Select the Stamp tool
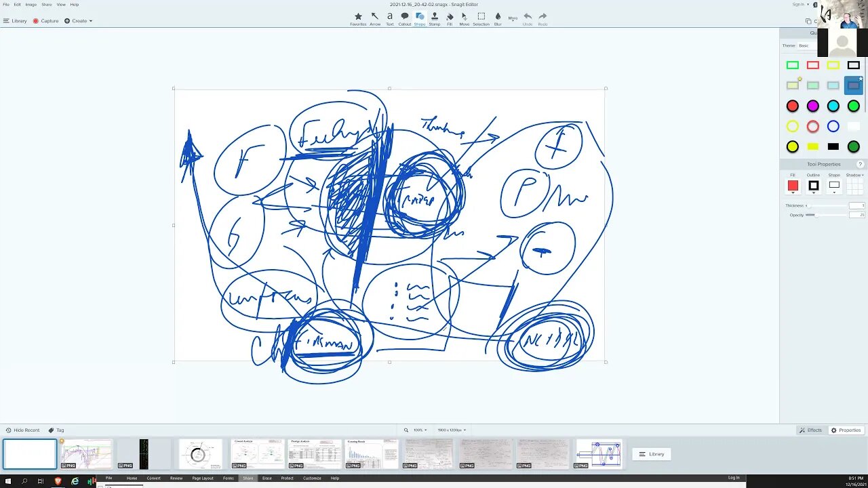 pos(435,19)
